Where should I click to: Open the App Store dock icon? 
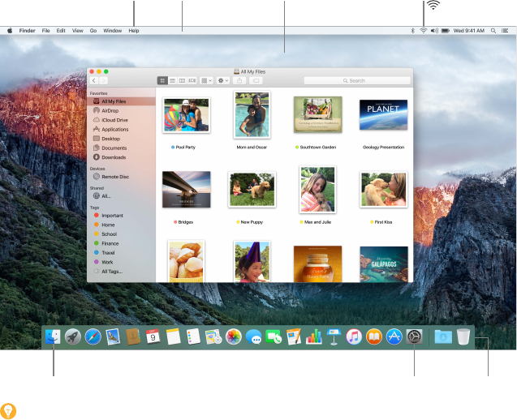(x=394, y=337)
